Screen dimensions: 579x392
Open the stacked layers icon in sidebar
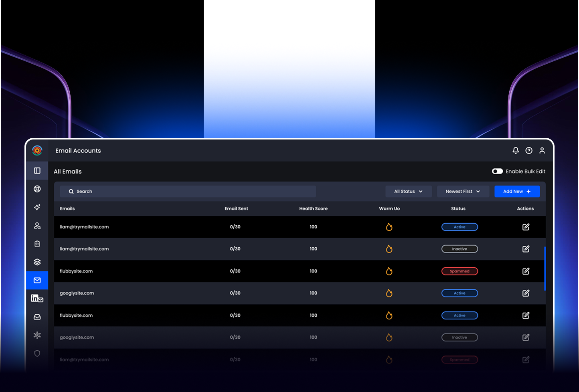(x=37, y=262)
